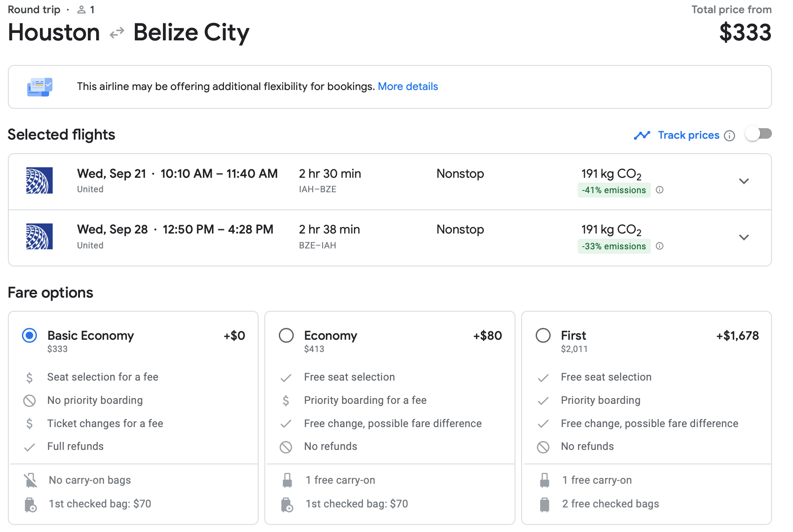The width and height of the screenshot is (793, 532).
Task: Click Economy Free change checkmark icon
Action: [286, 424]
